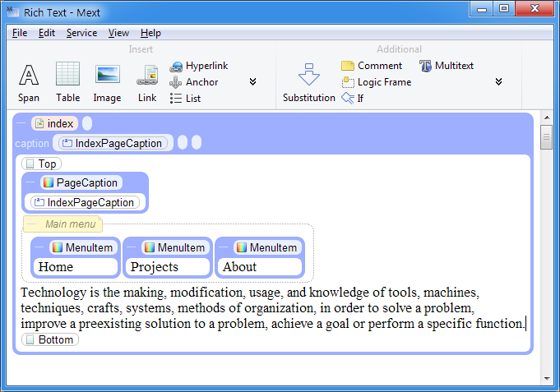Select the IndexPageCaption caption tag
The width and height of the screenshot is (560, 392).
click(x=113, y=143)
